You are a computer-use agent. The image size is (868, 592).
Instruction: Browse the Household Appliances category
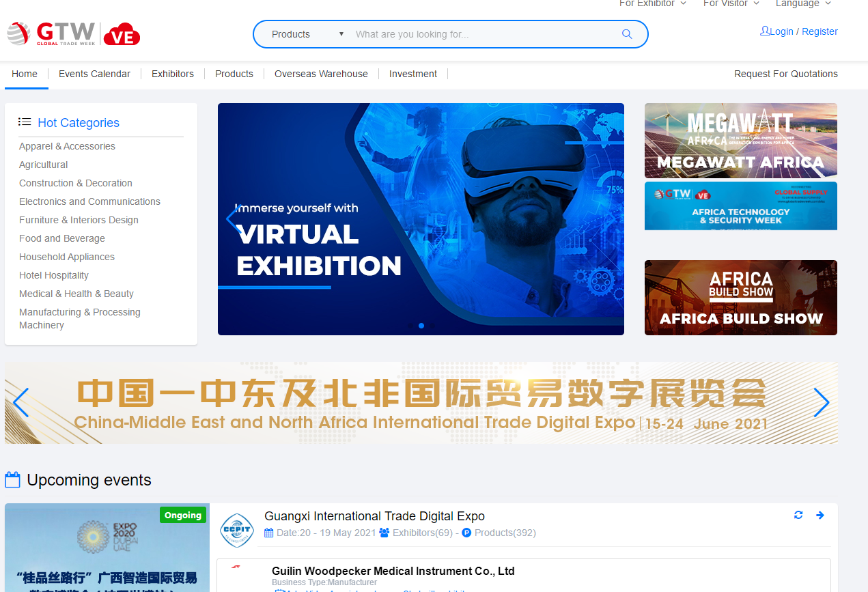(x=67, y=257)
